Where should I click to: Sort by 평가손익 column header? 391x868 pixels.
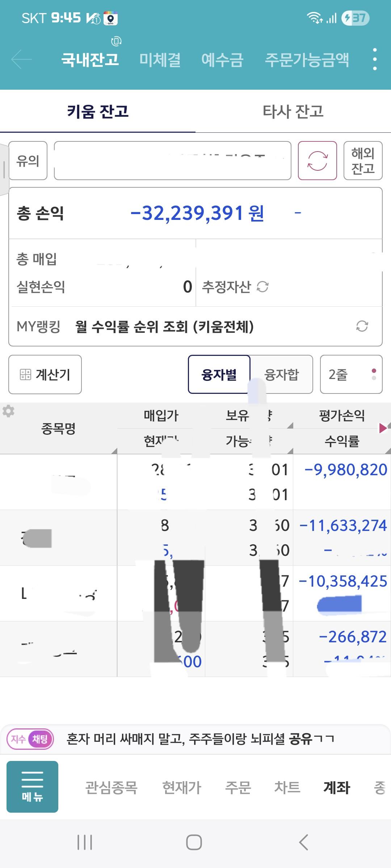[x=342, y=416]
